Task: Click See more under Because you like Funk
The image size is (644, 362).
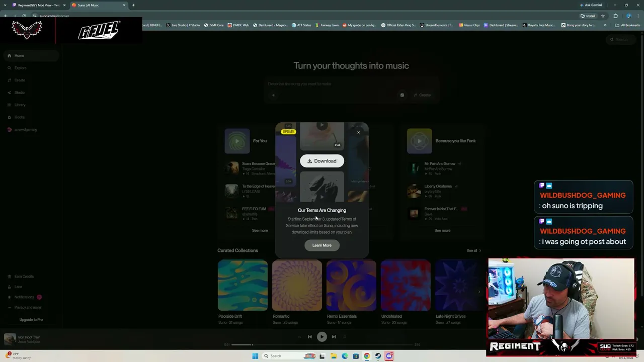Action: (443, 231)
